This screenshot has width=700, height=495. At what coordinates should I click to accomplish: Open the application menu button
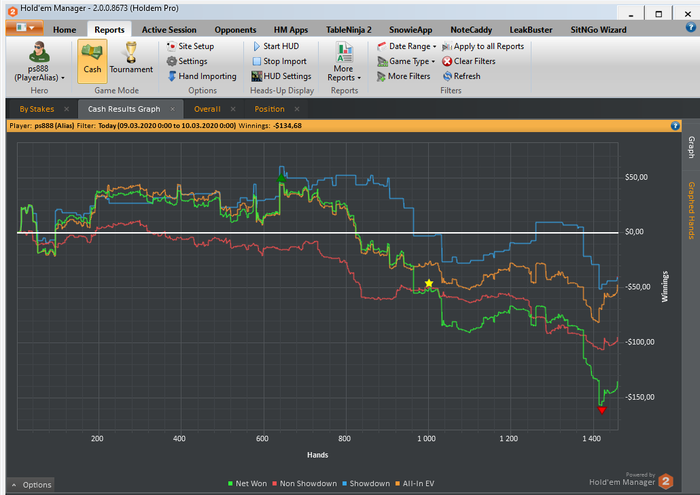click(25, 28)
